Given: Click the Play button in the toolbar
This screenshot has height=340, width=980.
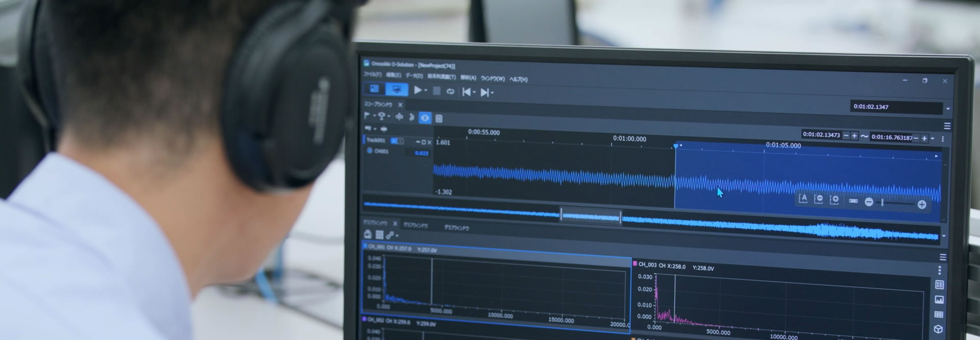Looking at the screenshot, I should click(418, 90).
